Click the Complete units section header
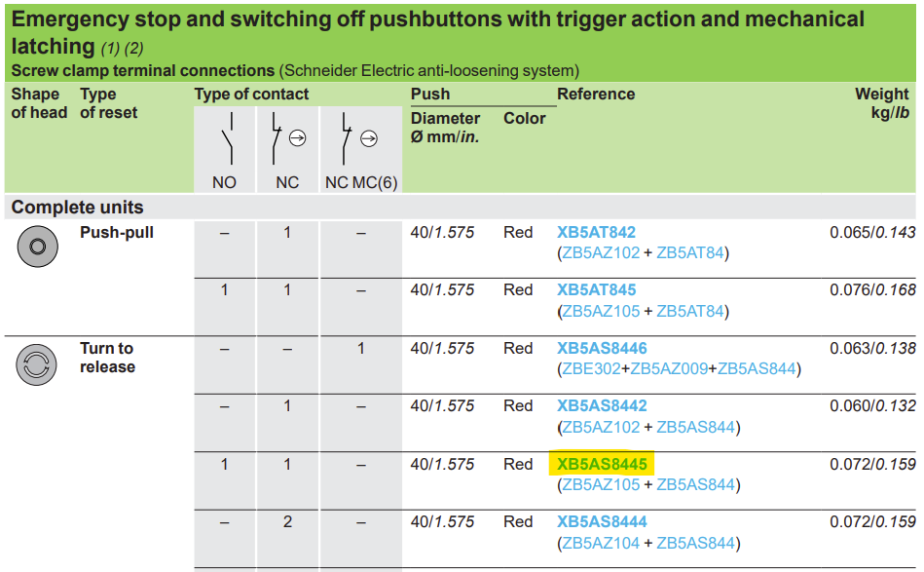 77,208
